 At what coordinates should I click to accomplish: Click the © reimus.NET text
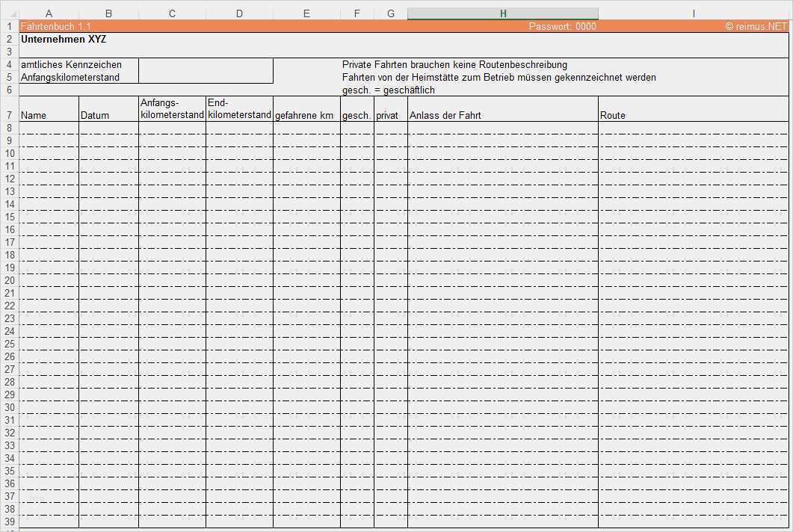click(x=756, y=26)
